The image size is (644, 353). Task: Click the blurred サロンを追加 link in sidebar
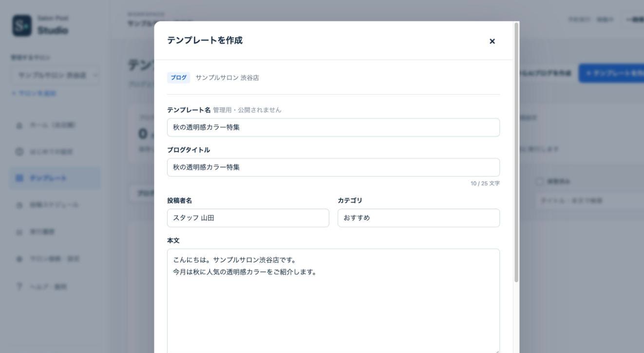[x=34, y=93]
